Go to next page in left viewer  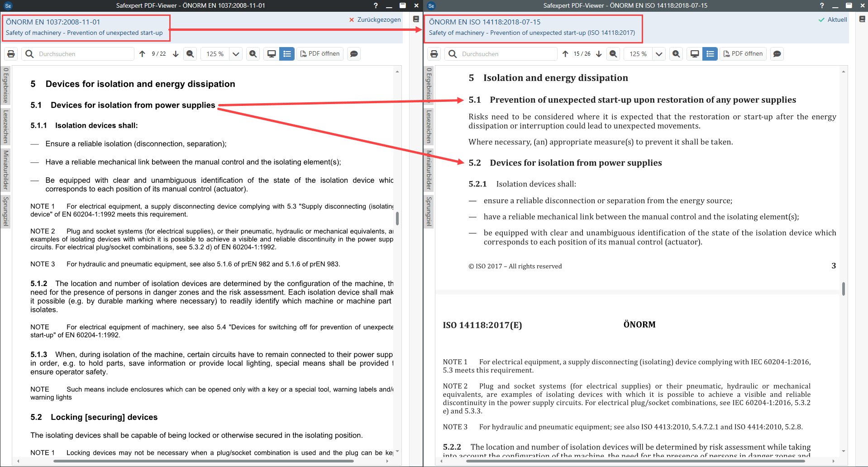pyautogui.click(x=176, y=54)
